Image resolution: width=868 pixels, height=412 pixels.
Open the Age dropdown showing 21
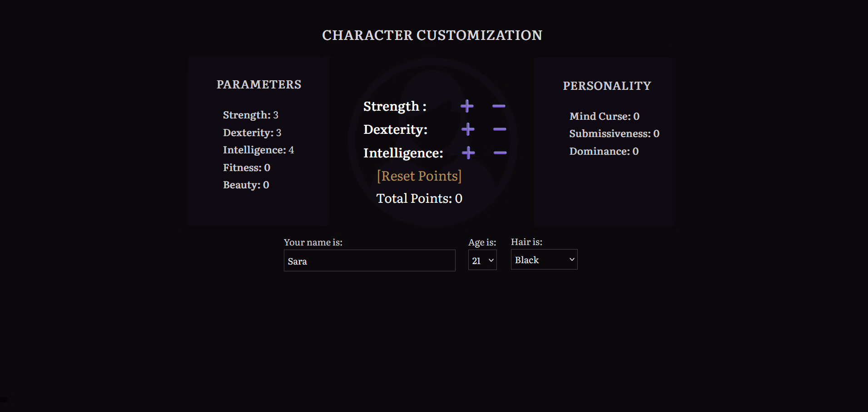[482, 260]
